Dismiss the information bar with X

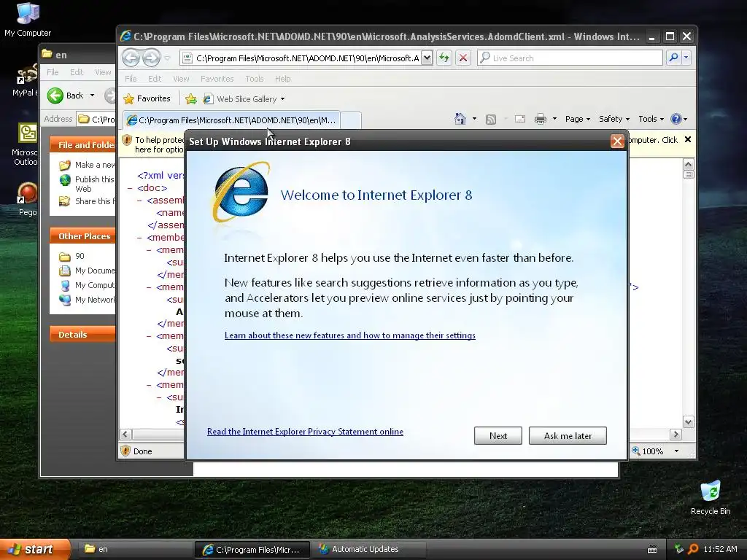(687, 139)
